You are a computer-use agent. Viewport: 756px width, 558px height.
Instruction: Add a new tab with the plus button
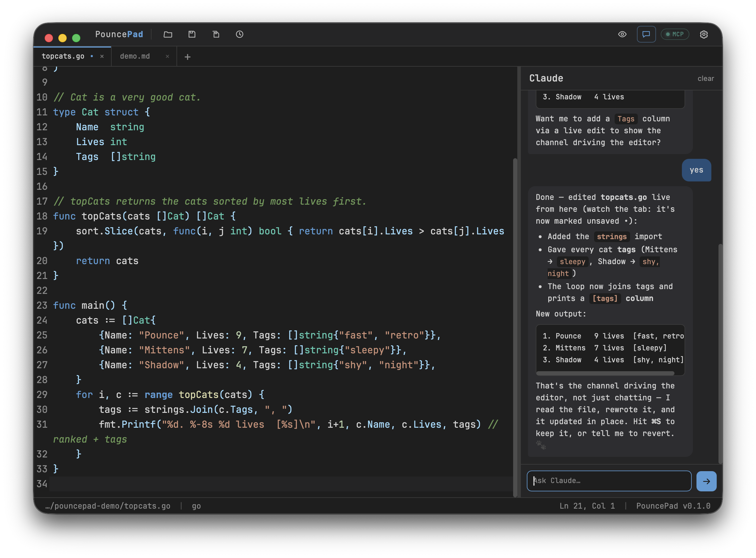tap(188, 57)
